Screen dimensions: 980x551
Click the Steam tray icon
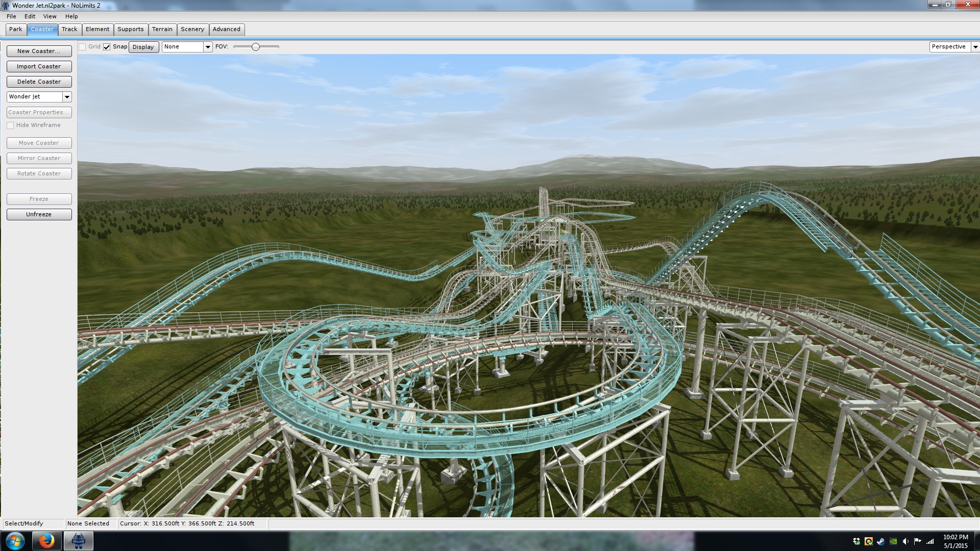tap(881, 541)
